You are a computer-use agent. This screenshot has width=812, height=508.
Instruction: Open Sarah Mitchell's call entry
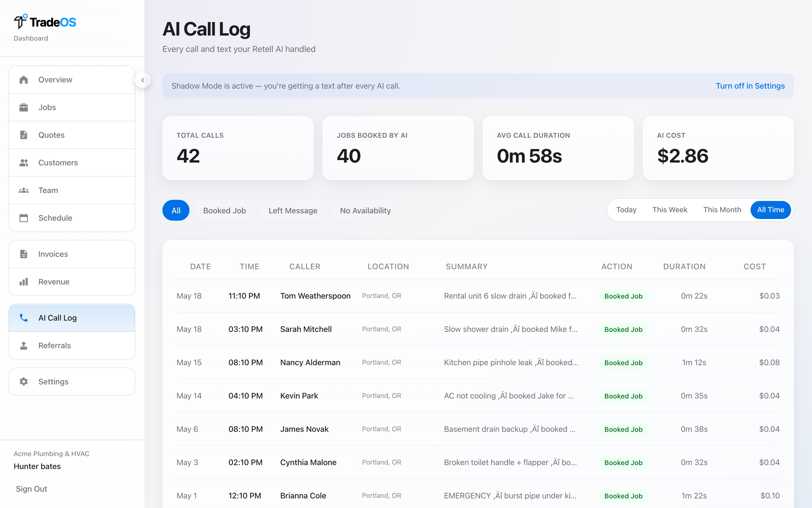click(478, 329)
